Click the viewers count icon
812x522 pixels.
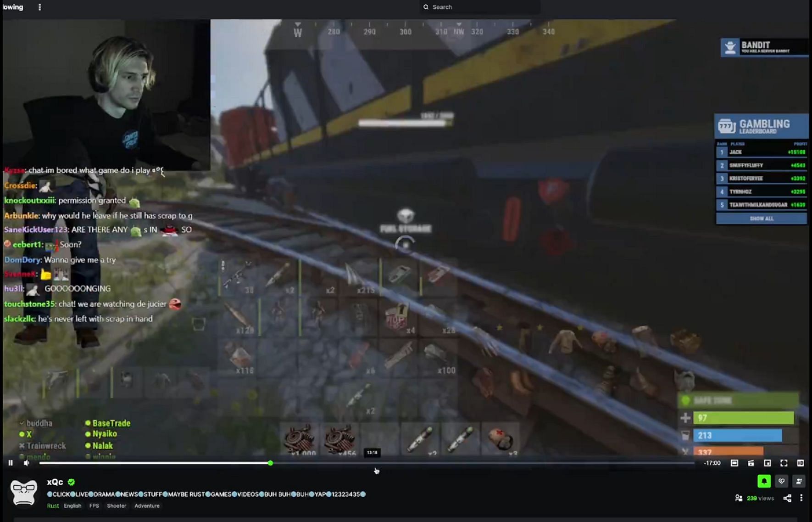coord(739,498)
